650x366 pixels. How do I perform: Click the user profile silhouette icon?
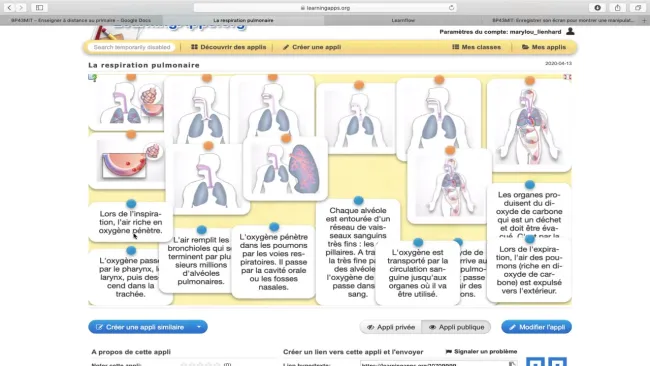click(570, 32)
